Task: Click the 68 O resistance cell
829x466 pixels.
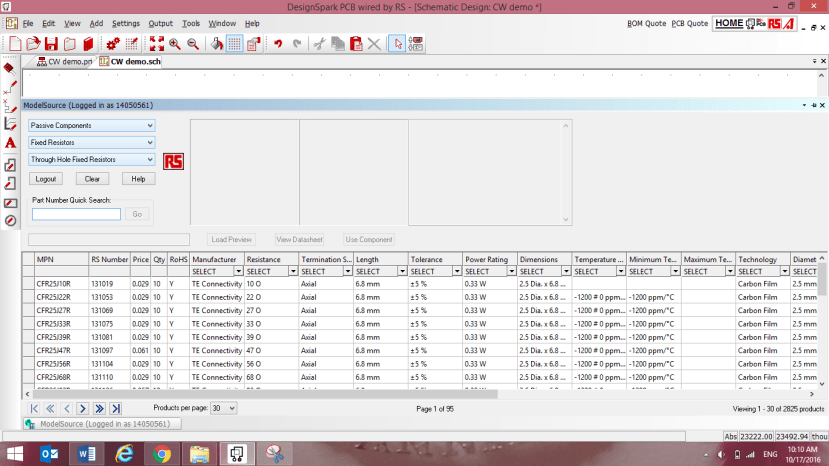Action: tap(272, 377)
